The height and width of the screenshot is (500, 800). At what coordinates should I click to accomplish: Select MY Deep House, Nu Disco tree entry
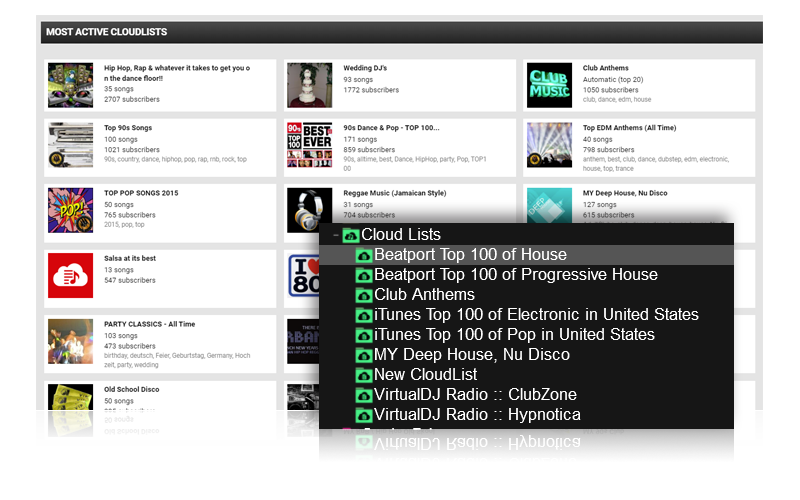pos(472,355)
